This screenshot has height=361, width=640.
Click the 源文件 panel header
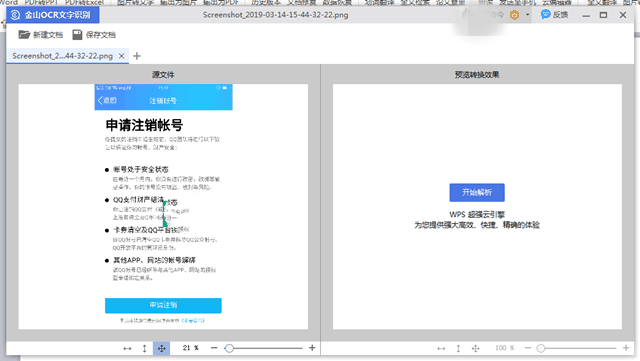coord(163,75)
